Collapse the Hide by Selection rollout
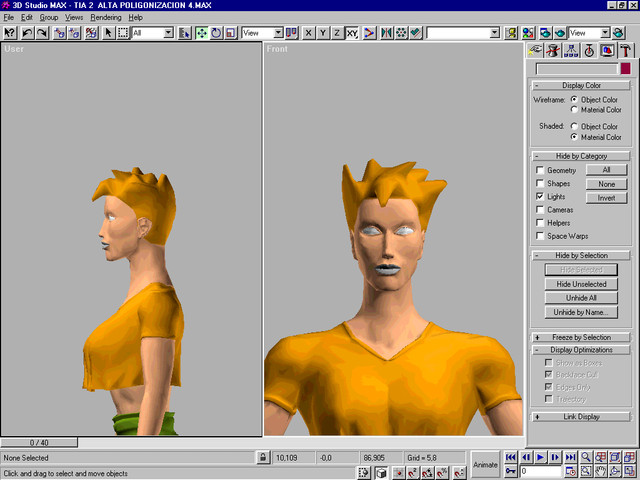640x480 pixels. tap(581, 255)
